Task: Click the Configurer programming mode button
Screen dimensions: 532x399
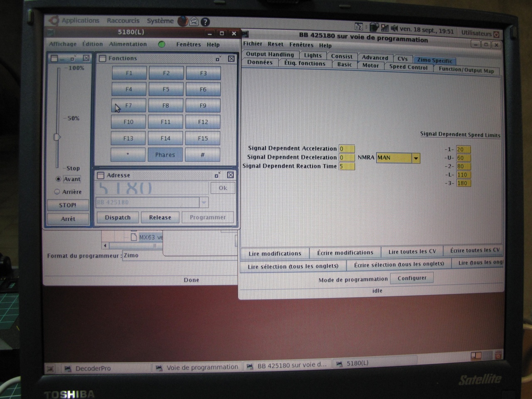Action: click(x=412, y=278)
